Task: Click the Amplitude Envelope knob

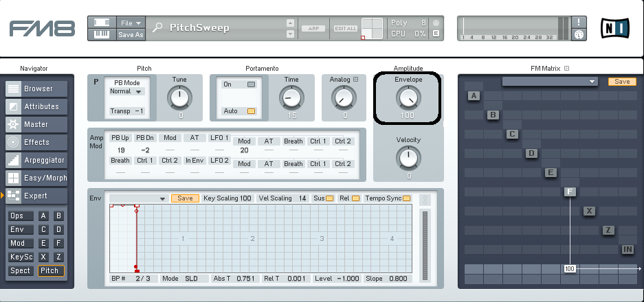Action: click(408, 98)
